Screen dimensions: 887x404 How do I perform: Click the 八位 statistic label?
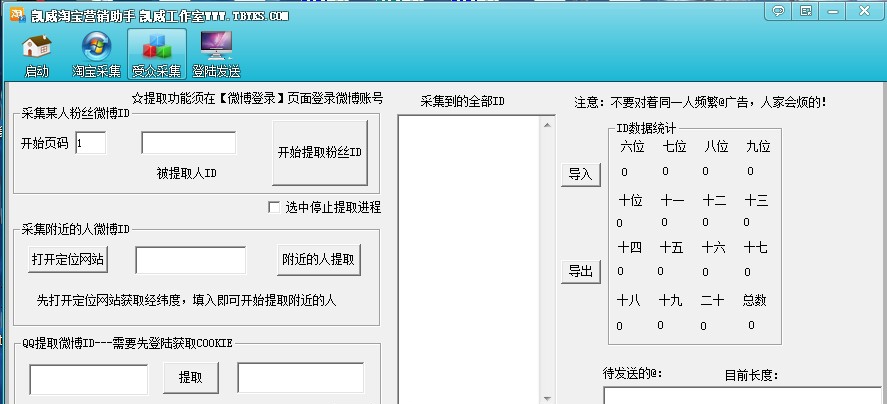(x=716, y=147)
